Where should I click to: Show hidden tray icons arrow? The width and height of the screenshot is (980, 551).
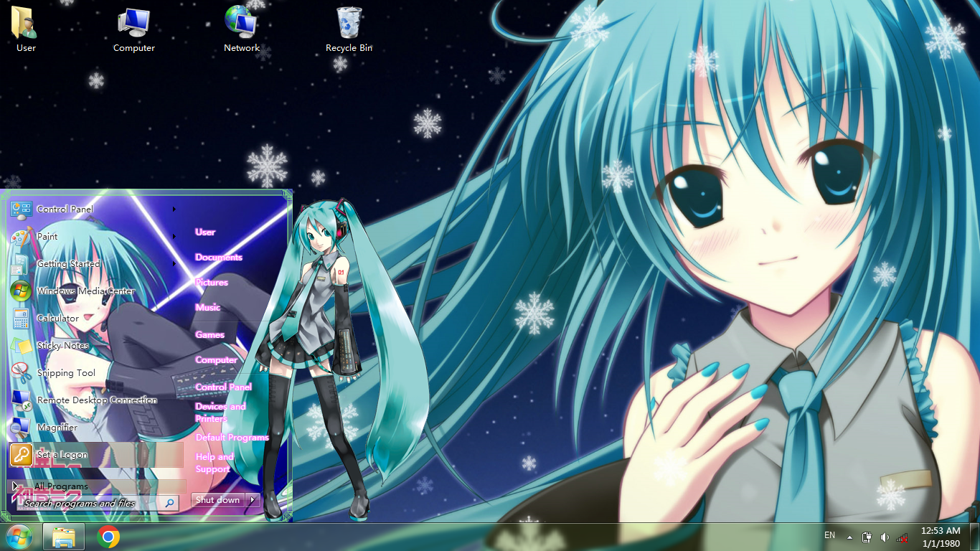(x=850, y=537)
